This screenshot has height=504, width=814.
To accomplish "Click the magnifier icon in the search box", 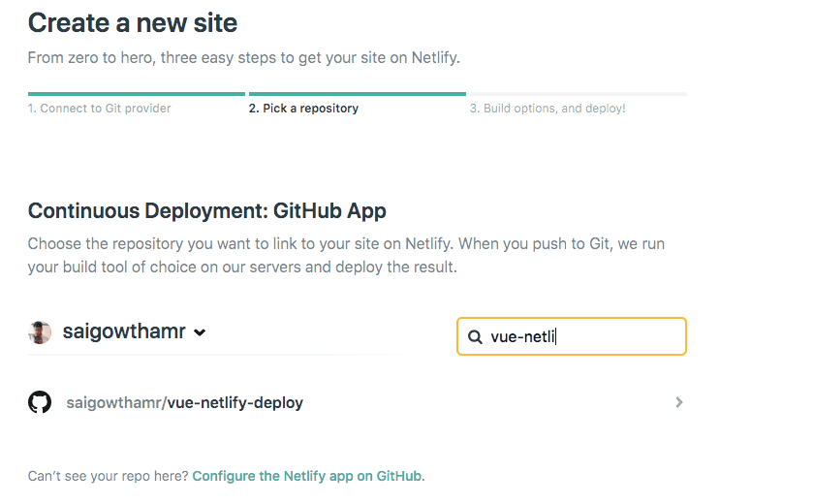I will pos(475,337).
